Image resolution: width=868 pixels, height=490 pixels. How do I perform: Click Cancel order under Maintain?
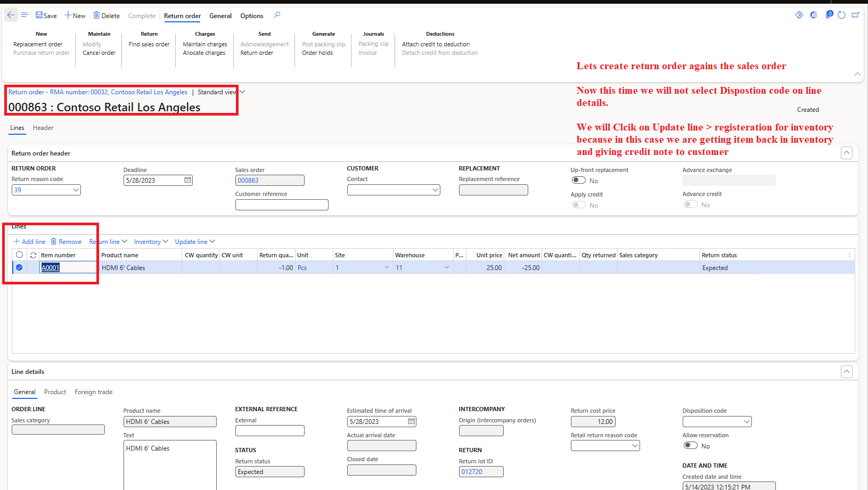coord(99,53)
